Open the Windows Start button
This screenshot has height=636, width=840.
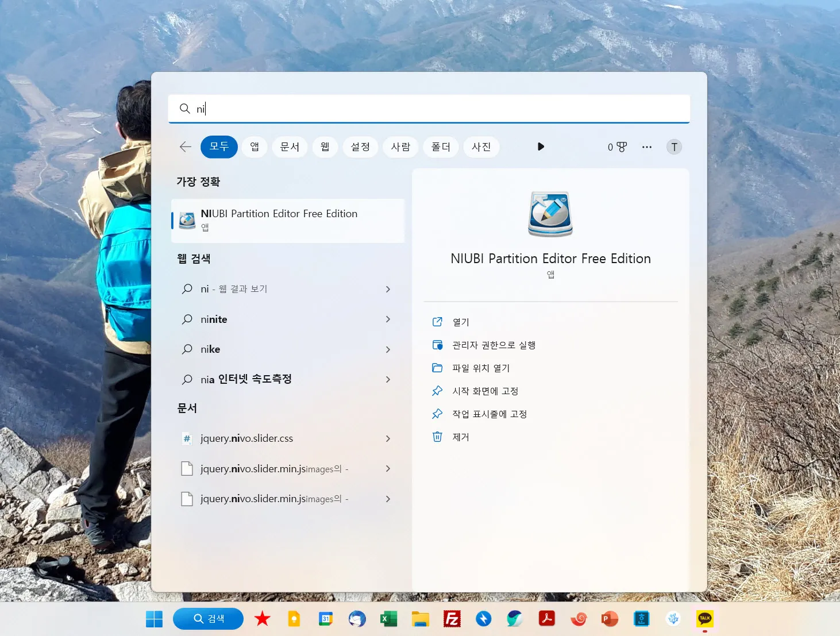coord(154,619)
